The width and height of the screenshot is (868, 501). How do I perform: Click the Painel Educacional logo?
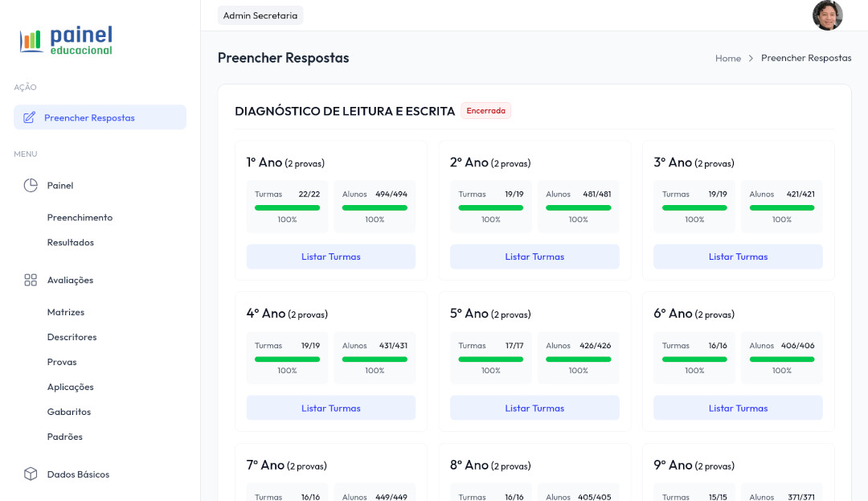(x=66, y=40)
